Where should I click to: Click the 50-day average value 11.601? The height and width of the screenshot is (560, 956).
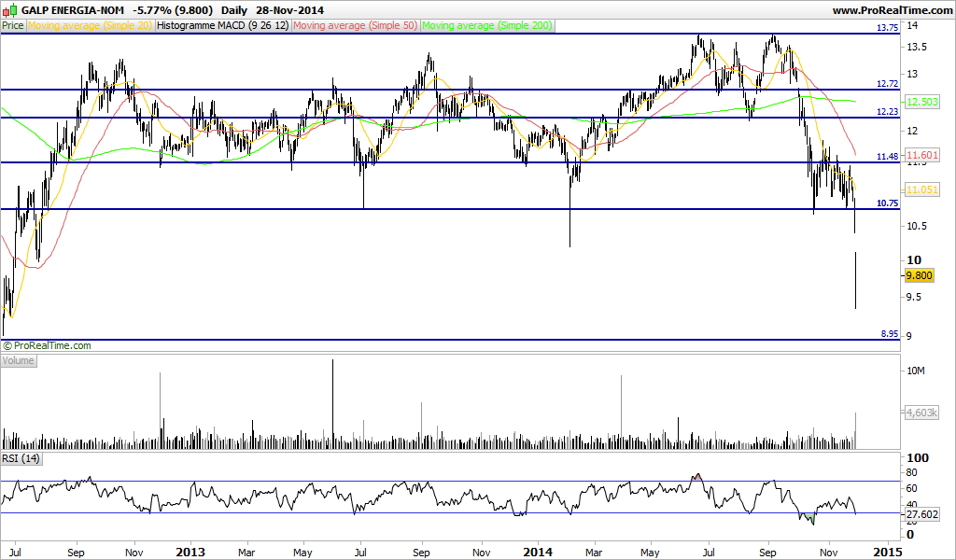pos(921,155)
